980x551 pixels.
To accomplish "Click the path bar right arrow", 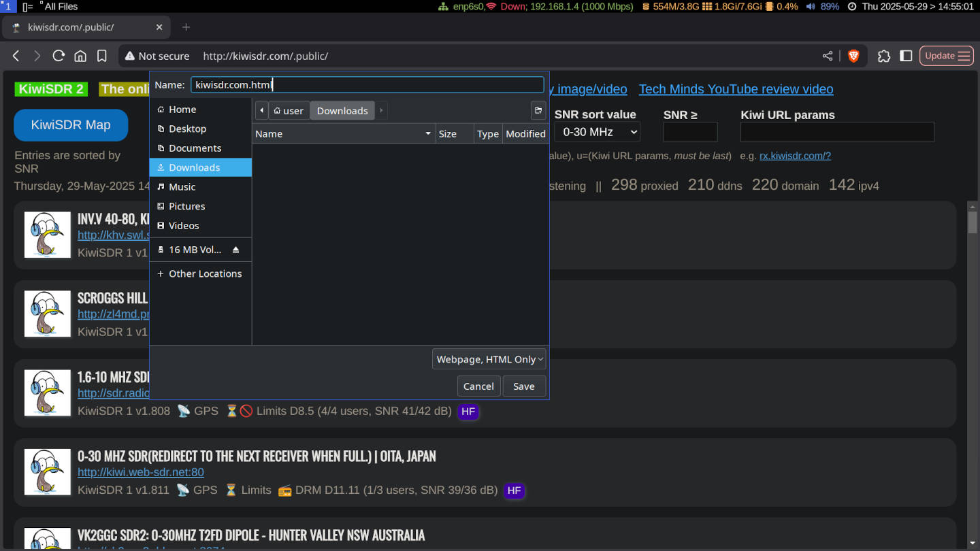I will click(x=381, y=110).
